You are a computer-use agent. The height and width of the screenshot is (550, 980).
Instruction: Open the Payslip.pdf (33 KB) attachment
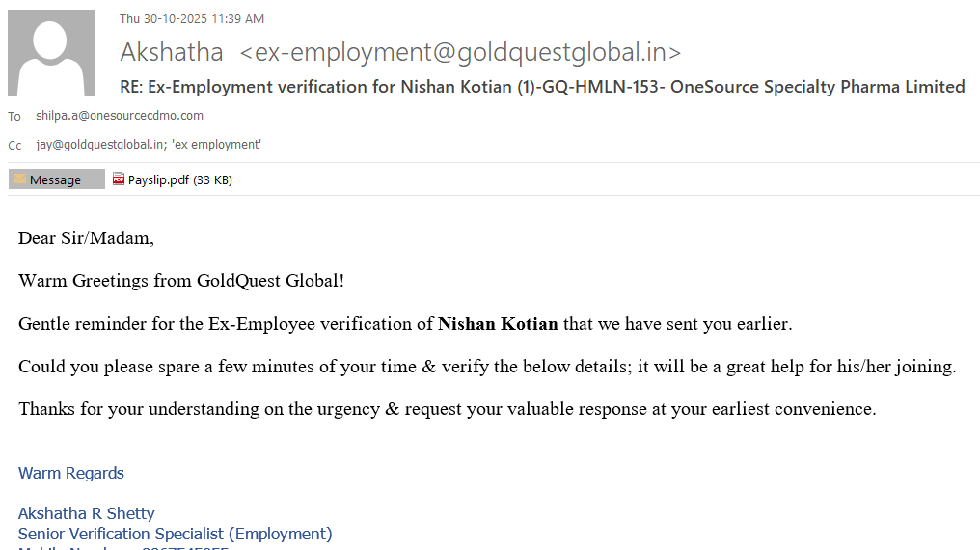[179, 179]
